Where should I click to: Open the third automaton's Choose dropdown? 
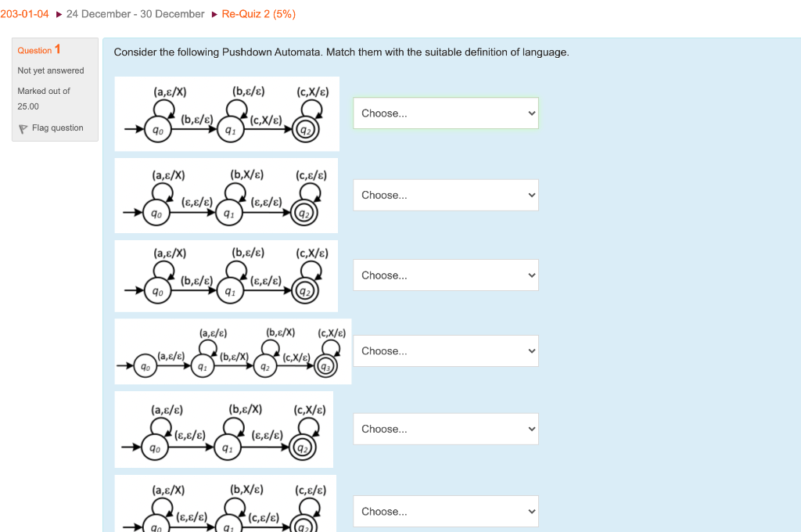tap(445, 275)
